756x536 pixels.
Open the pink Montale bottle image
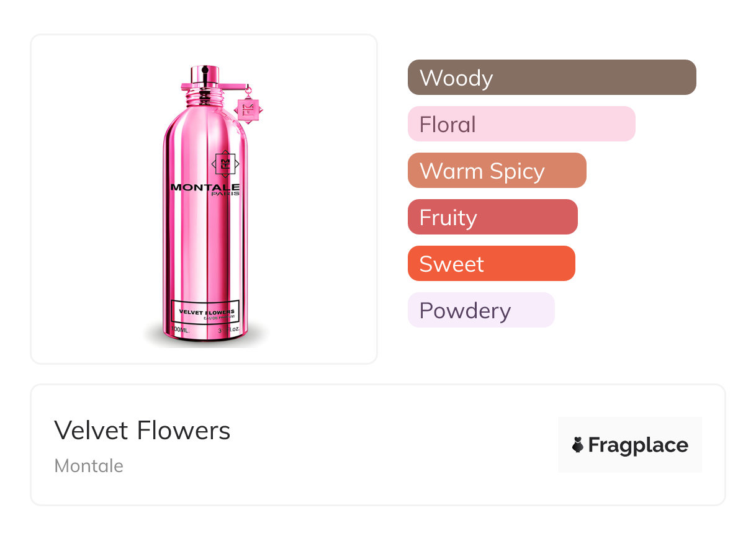[x=205, y=236]
